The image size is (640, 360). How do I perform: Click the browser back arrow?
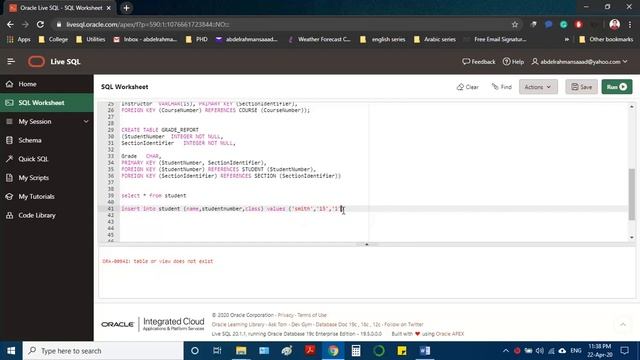click(x=10, y=24)
